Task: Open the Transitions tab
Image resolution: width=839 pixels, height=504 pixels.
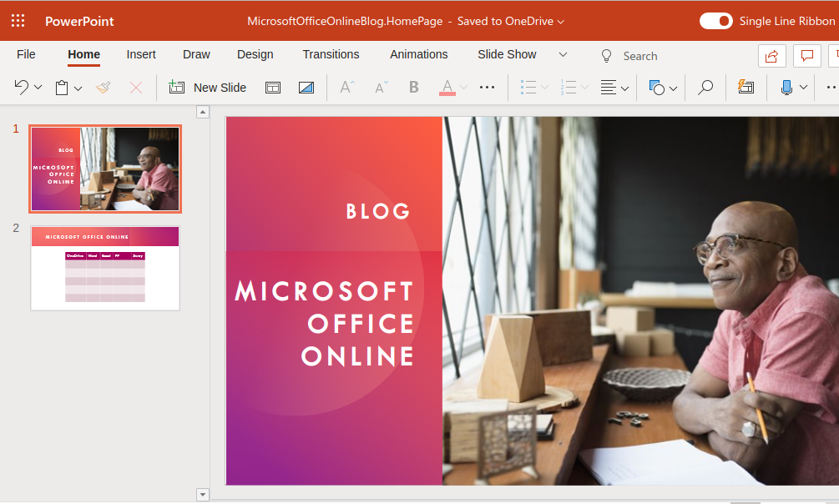Action: pos(331,54)
